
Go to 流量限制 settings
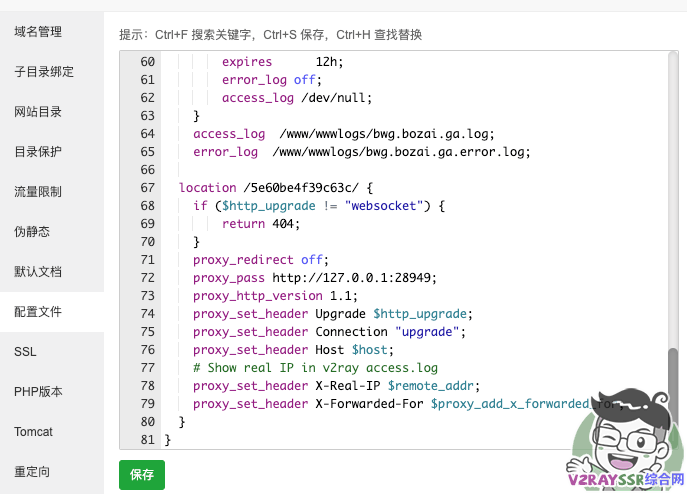(x=38, y=192)
